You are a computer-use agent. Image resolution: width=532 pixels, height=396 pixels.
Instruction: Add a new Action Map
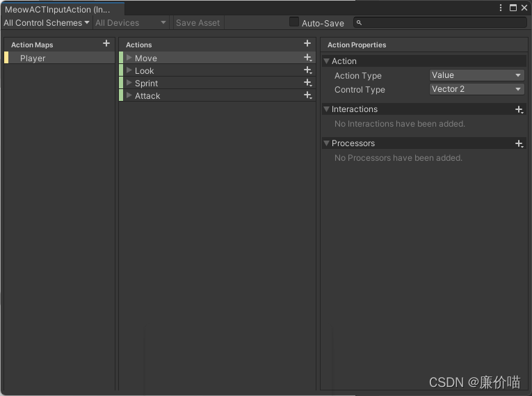(x=106, y=43)
